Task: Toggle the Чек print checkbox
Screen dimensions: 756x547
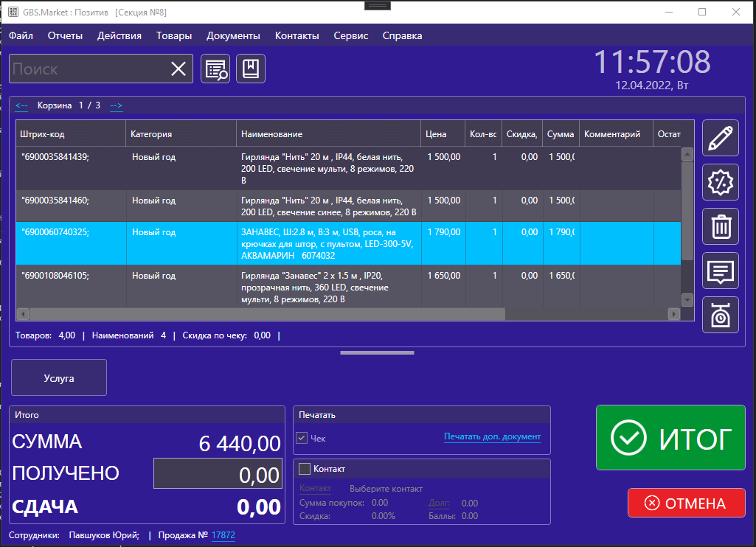Action: [302, 438]
